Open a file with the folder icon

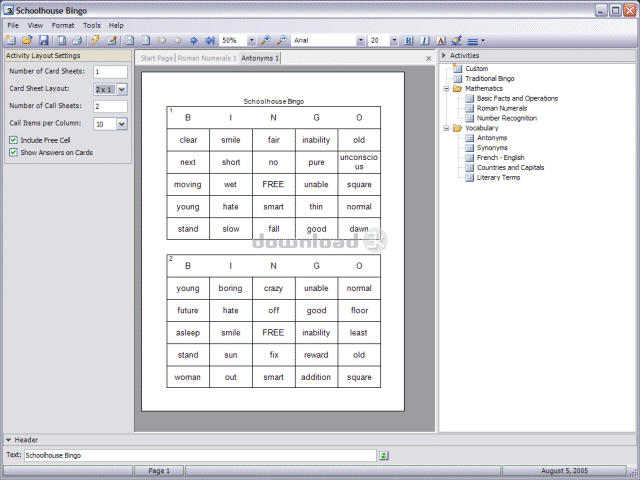tap(27, 40)
